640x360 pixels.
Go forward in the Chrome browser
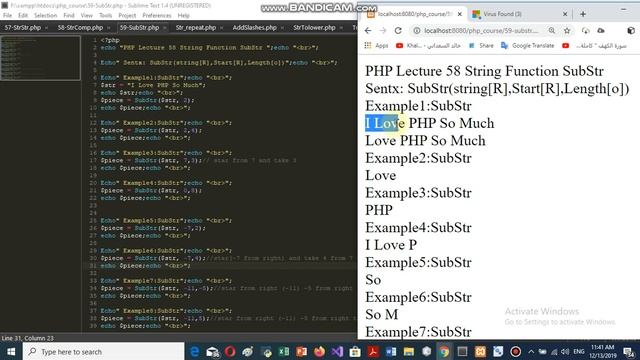click(x=383, y=31)
